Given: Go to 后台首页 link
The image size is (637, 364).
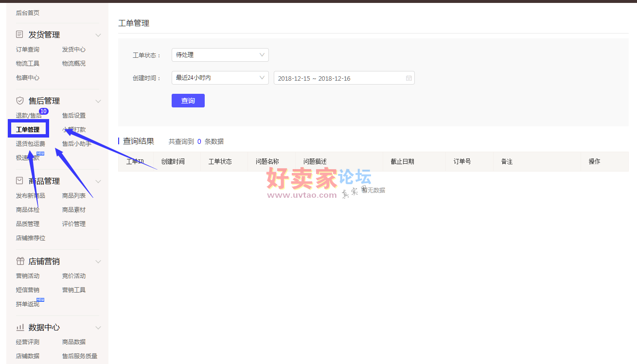Looking at the screenshot, I should point(28,13).
